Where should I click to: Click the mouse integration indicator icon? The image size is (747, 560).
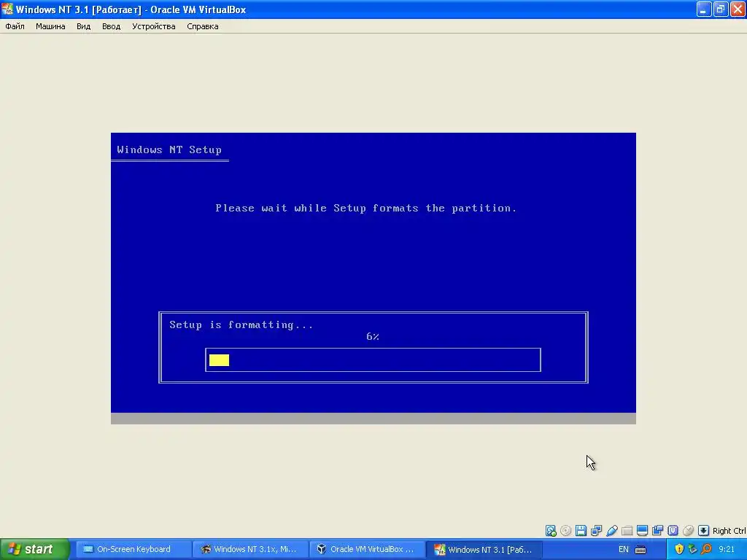pyautogui.click(x=688, y=531)
